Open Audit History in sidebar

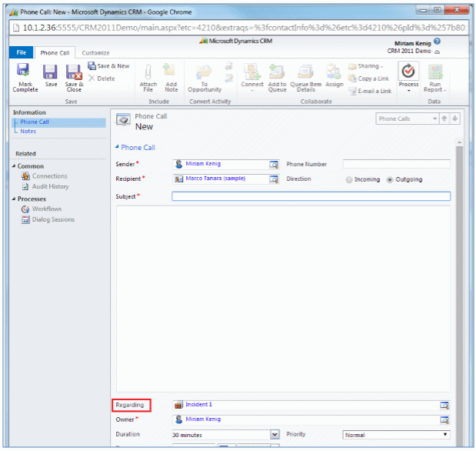[x=45, y=186]
